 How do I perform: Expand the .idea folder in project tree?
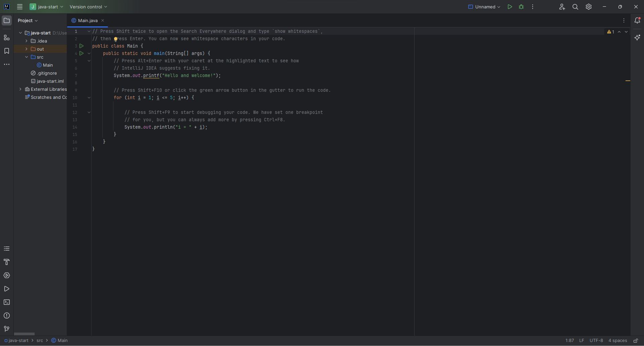click(26, 41)
